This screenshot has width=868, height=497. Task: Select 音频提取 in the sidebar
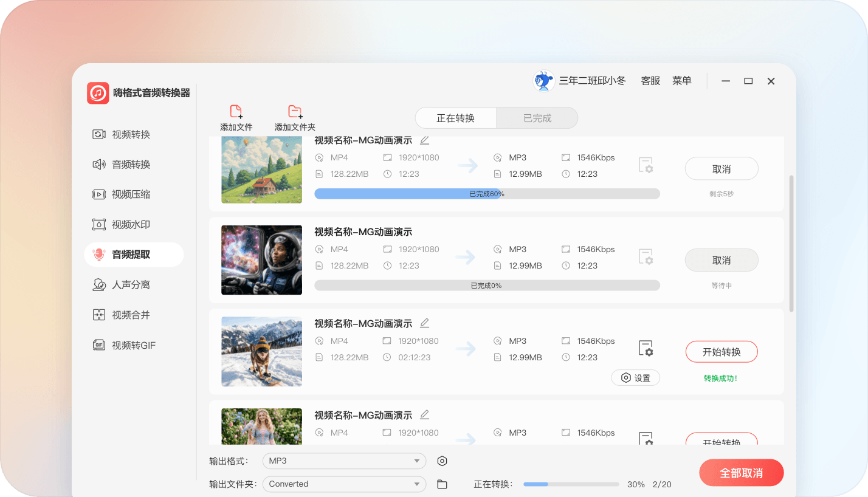(134, 255)
